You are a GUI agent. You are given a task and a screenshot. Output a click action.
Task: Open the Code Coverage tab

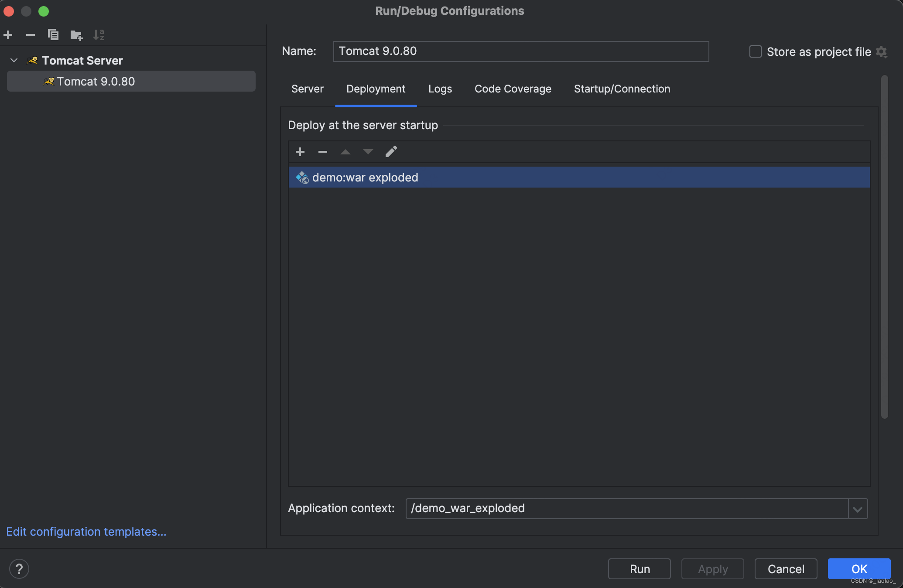click(513, 89)
